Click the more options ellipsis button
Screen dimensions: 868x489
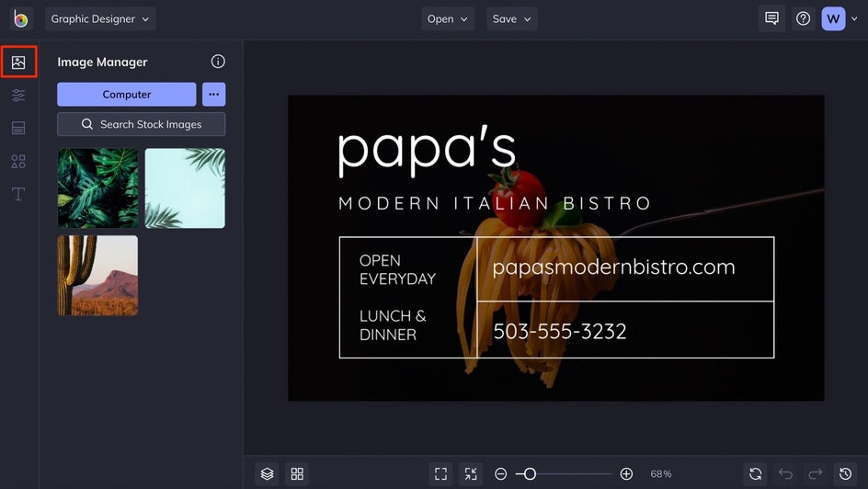(x=213, y=94)
